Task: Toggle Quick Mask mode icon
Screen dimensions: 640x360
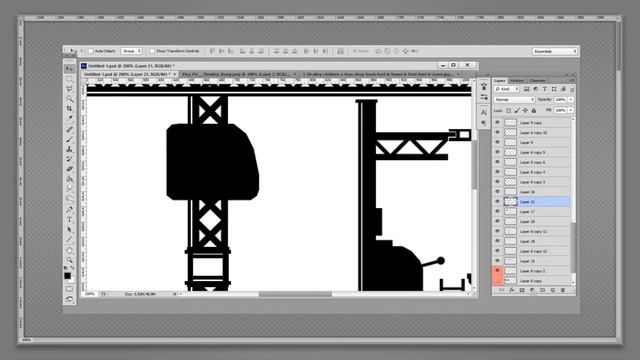Action: point(69,289)
